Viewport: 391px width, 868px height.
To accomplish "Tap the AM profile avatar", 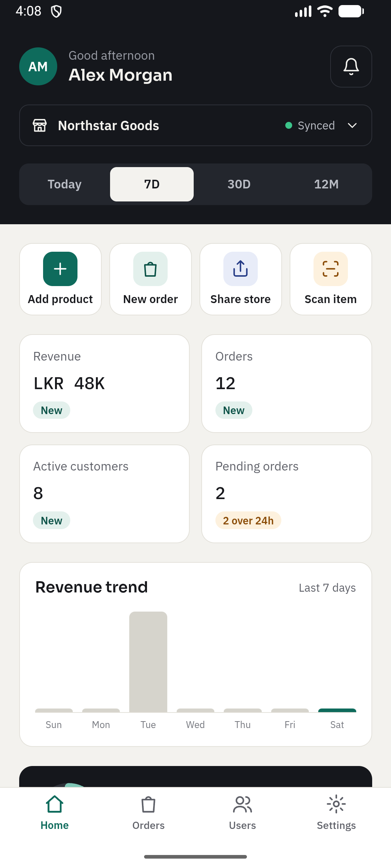I will point(38,67).
